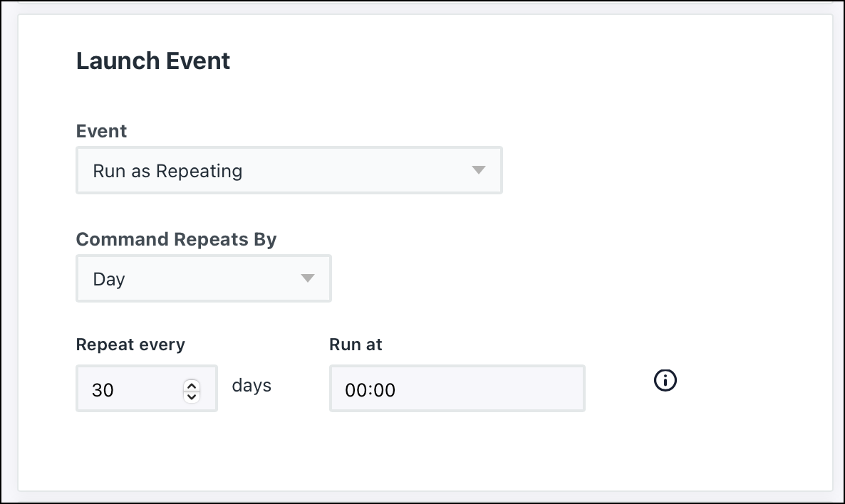
Task: Click the info icon beside Run at
Action: pyautogui.click(x=665, y=381)
